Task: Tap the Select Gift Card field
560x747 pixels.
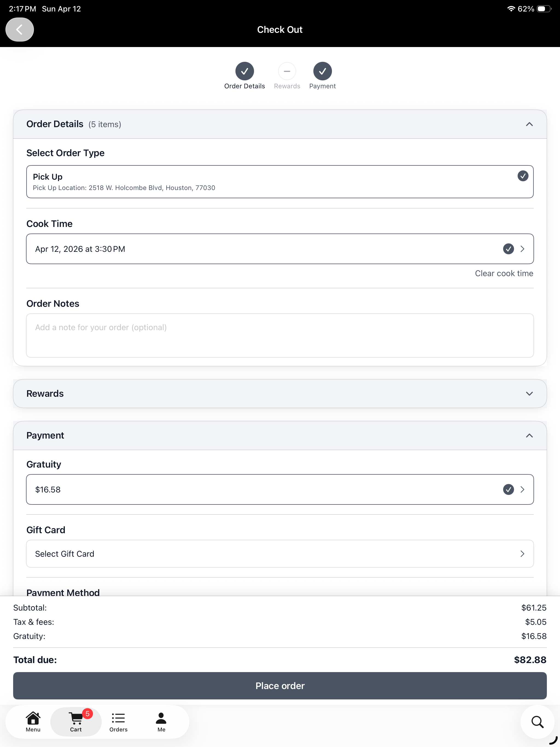Action: (280, 553)
